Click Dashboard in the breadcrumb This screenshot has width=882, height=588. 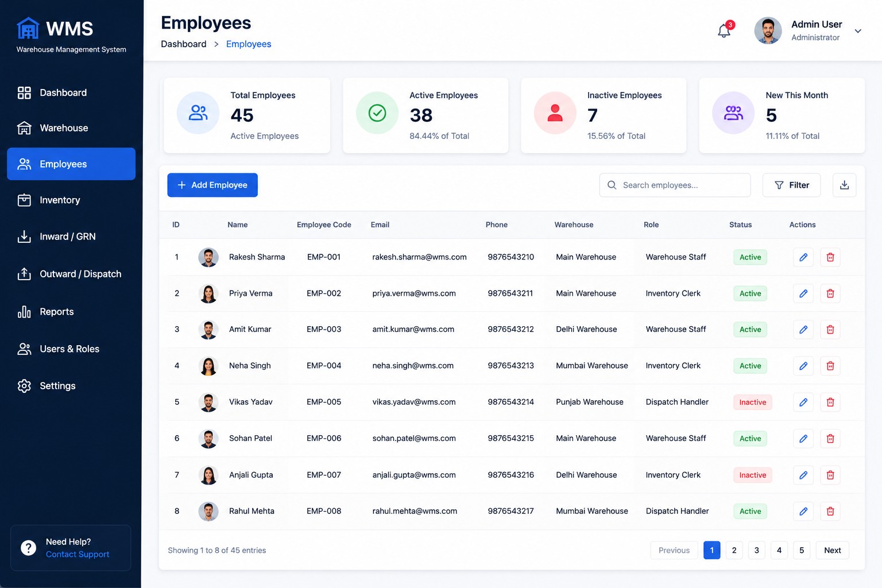184,44
